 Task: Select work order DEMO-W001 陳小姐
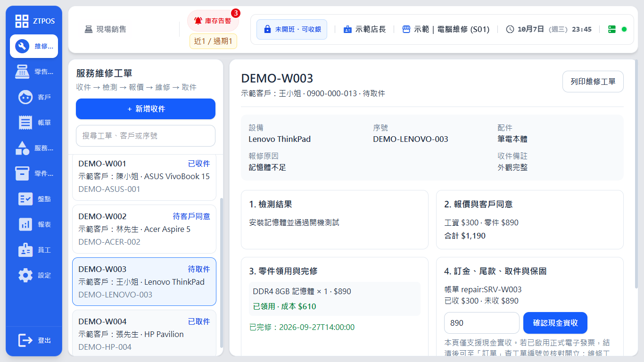144,176
